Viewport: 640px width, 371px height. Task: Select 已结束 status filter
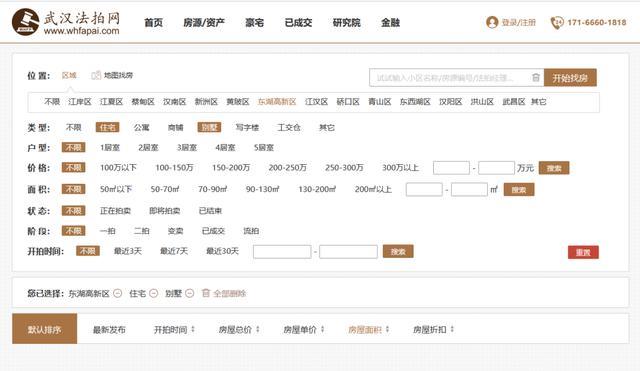210,211
